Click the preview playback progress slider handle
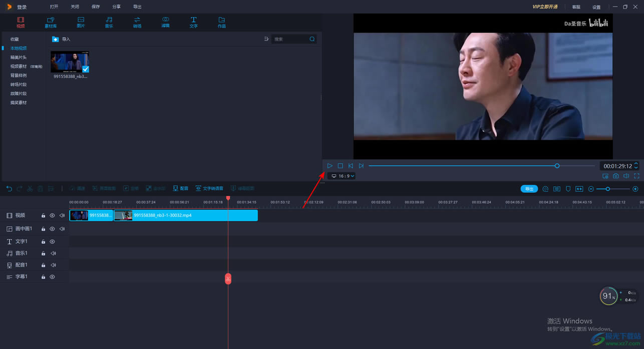Image resolution: width=644 pixels, height=349 pixels. coord(557,166)
